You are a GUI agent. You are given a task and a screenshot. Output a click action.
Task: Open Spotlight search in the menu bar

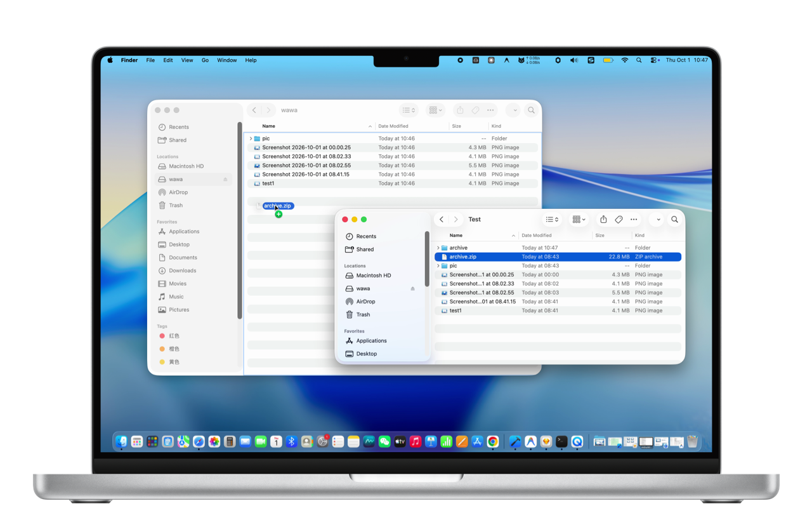coord(639,60)
